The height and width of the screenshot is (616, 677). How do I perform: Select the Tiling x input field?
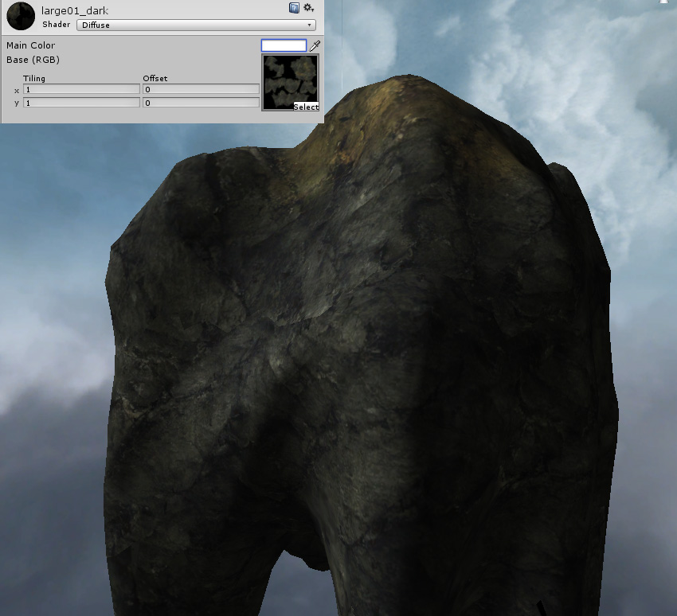[80, 90]
